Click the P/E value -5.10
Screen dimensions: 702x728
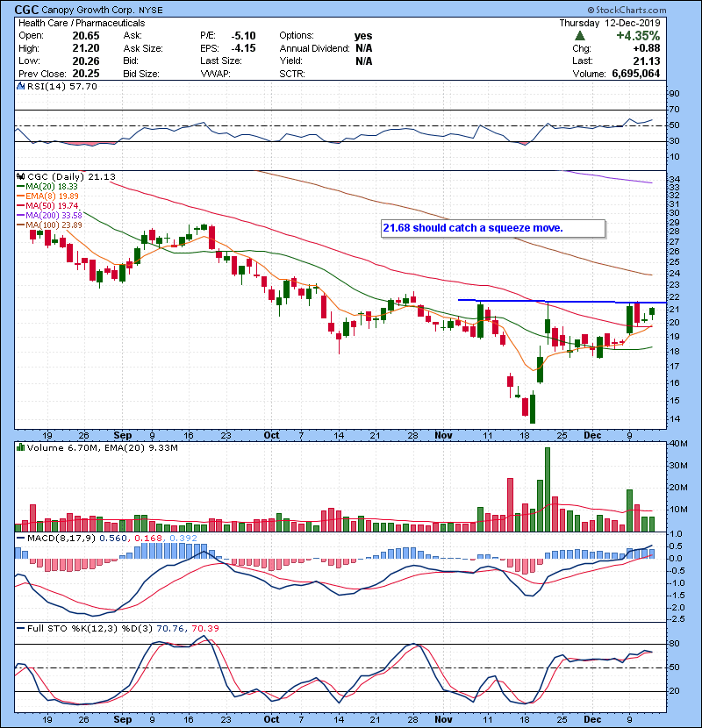click(243, 36)
